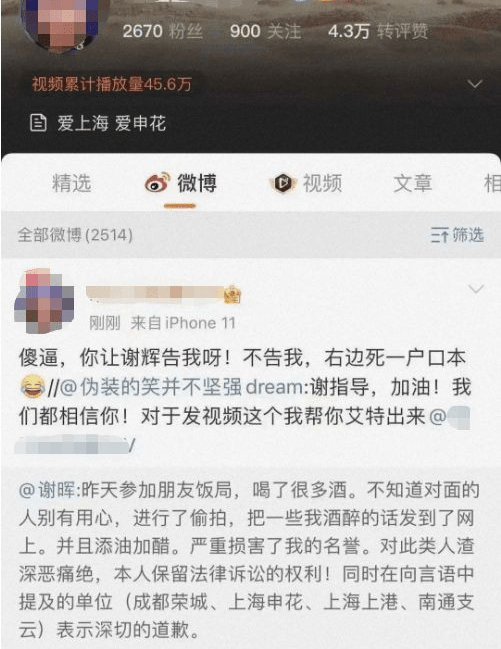Switch to the 文章 tab
This screenshot has height=649, width=501.
pos(413,183)
